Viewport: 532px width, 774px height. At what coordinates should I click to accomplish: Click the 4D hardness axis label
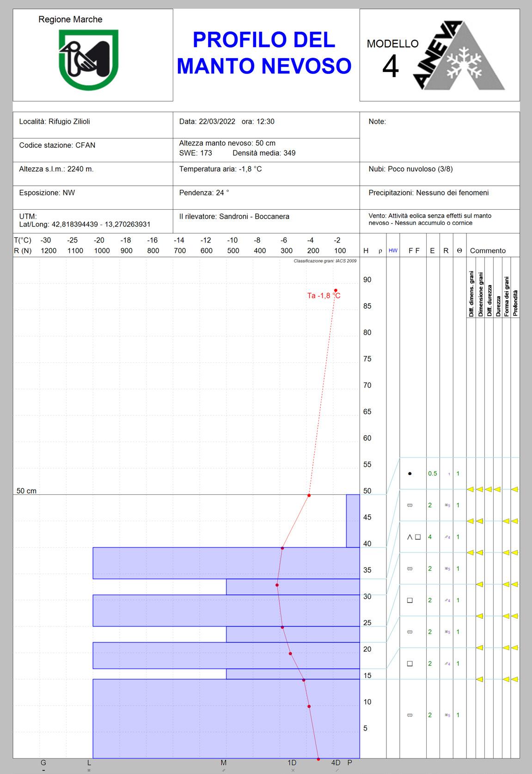(x=336, y=763)
